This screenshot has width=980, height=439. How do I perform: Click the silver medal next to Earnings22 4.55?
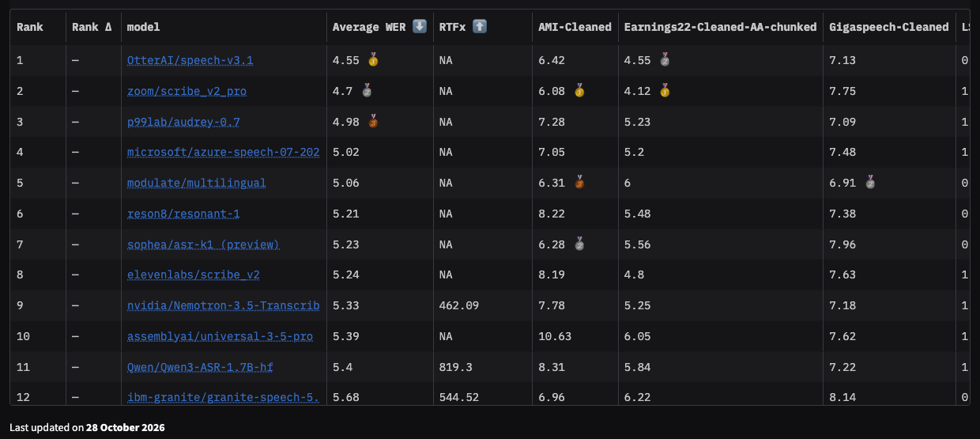pyautogui.click(x=665, y=60)
